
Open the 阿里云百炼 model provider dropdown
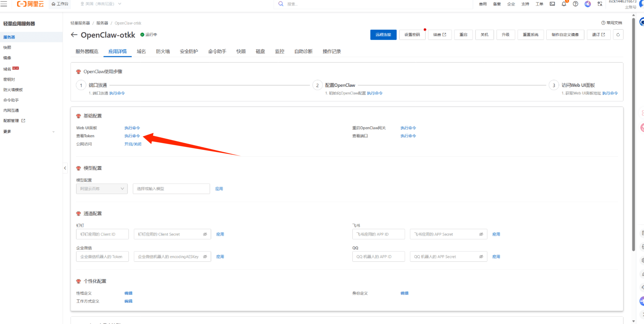[x=102, y=189]
